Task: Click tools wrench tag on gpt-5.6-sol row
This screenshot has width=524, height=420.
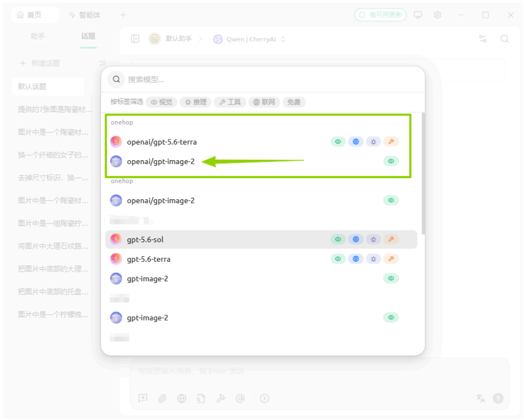Action: coord(391,239)
